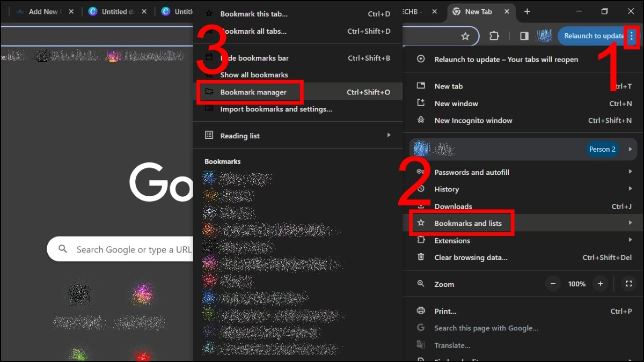
Task: Click the Relaunch to update button
Action: [593, 36]
